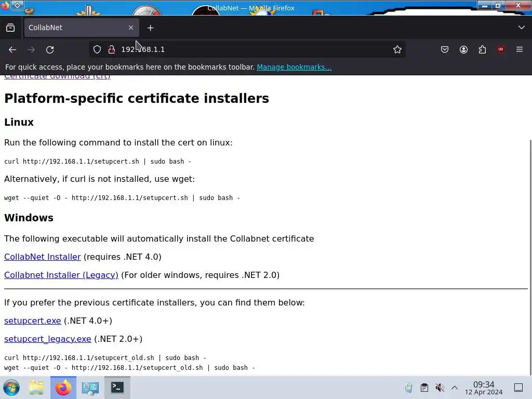The width and height of the screenshot is (532, 399).
Task: Open the clock showing 09:34
Action: (484, 388)
